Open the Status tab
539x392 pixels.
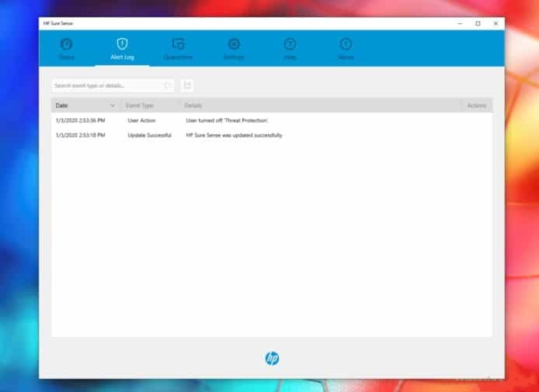[x=66, y=49]
